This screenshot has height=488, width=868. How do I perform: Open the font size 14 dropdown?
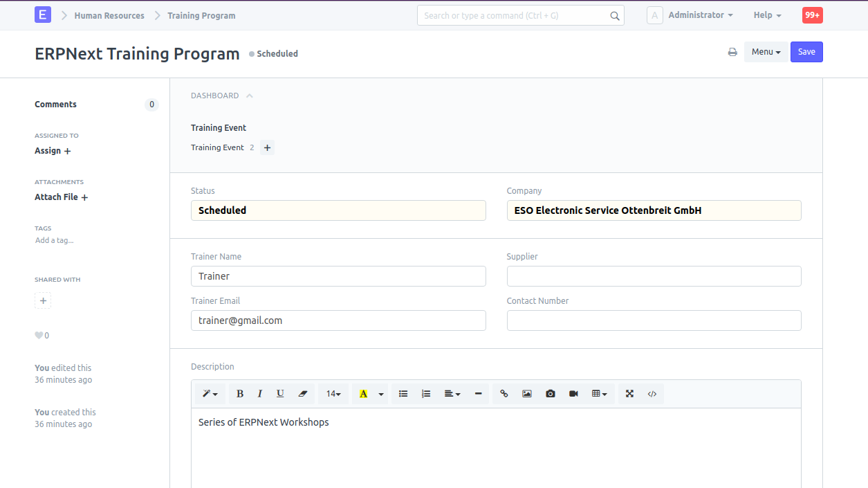point(333,394)
